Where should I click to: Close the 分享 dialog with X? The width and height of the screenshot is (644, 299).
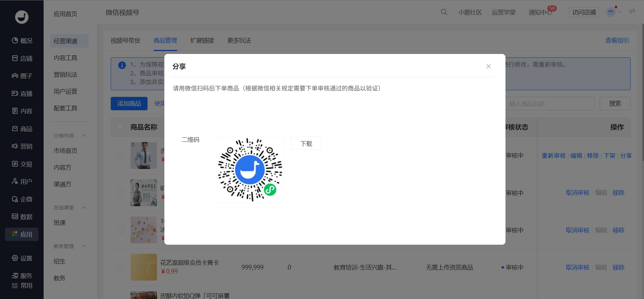[x=488, y=66]
